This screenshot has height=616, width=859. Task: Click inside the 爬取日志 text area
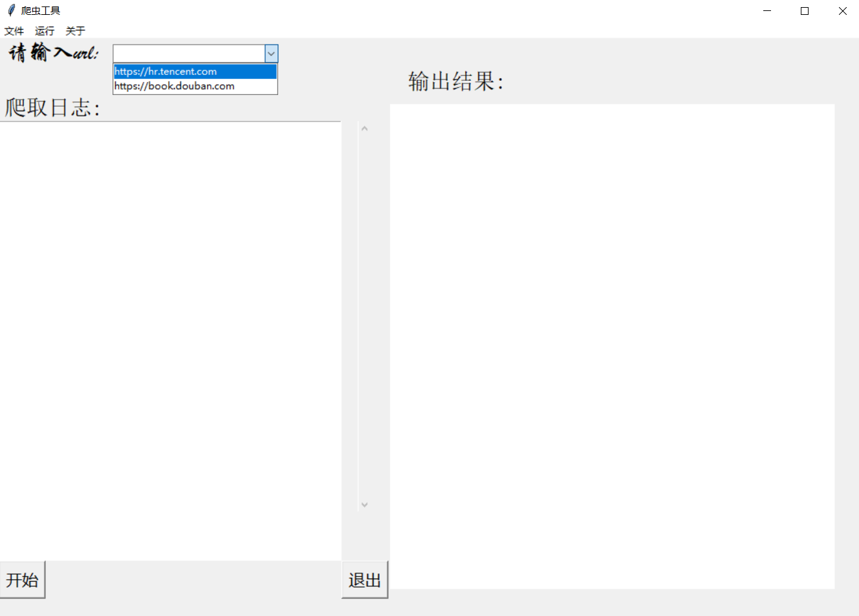pyautogui.click(x=170, y=341)
